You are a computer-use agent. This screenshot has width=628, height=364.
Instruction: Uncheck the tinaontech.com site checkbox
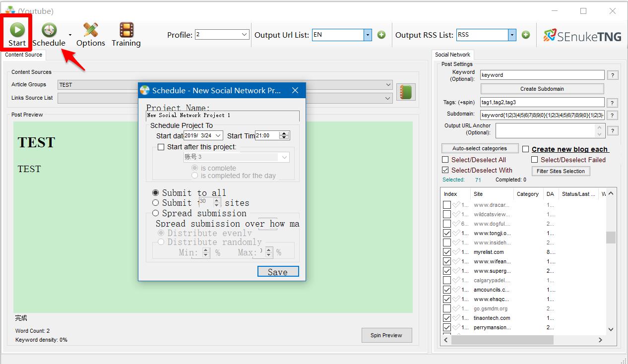click(447, 318)
